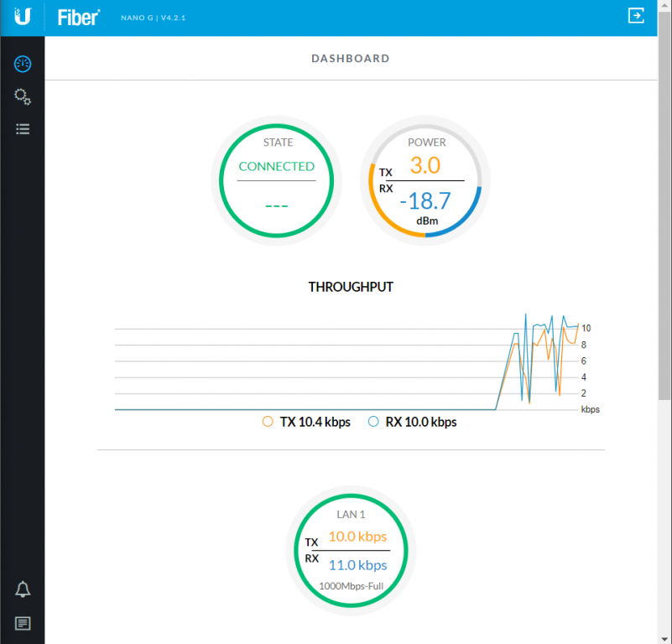672x644 pixels.
Task: Click the LAN 1 port status circle
Action: tap(351, 551)
